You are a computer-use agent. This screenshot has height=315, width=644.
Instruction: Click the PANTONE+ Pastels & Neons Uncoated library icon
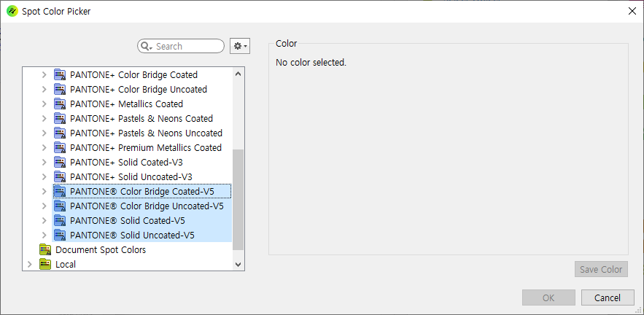(60, 133)
